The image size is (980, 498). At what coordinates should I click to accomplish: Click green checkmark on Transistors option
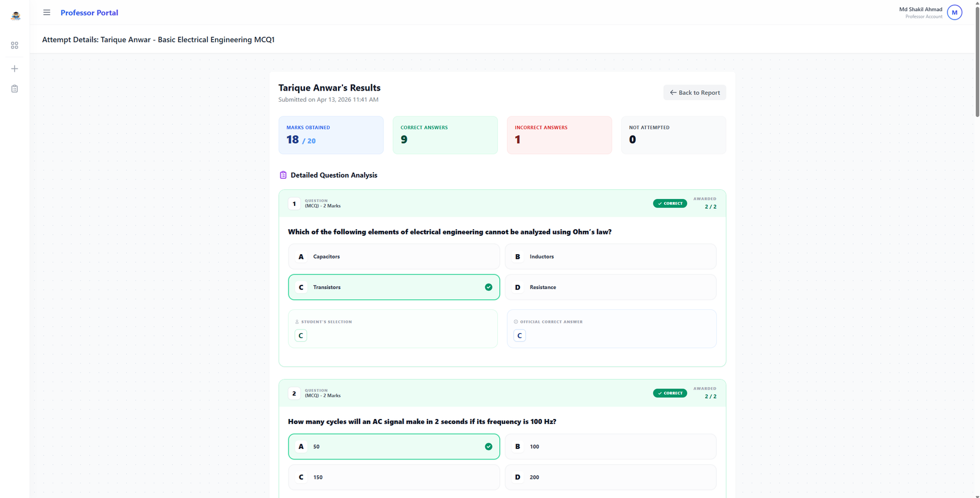point(488,287)
